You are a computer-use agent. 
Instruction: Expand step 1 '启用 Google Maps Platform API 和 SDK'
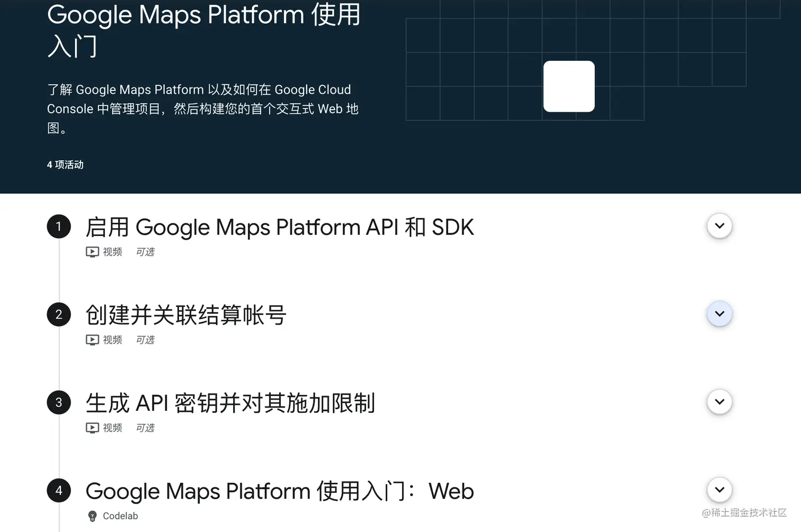[719, 226]
